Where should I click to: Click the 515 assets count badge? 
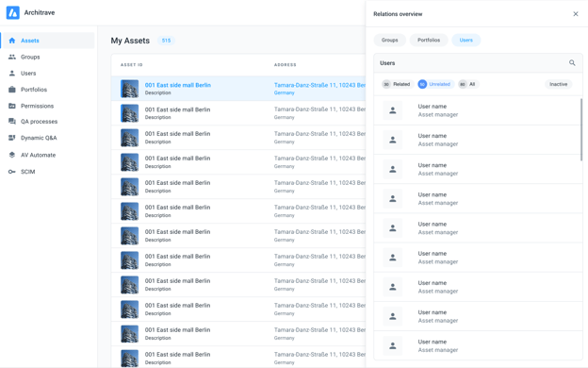pyautogui.click(x=166, y=41)
